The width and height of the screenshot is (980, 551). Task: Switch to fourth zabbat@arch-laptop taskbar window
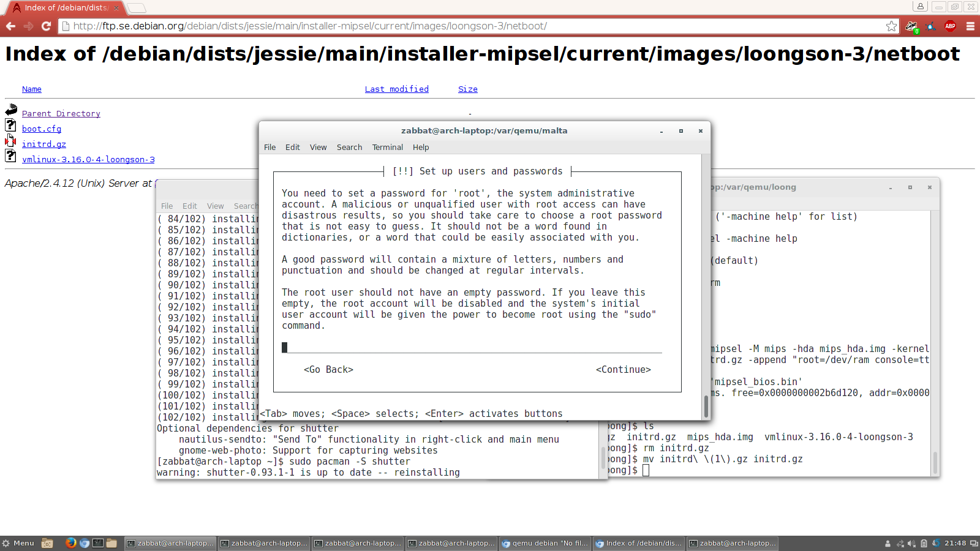pos(451,543)
